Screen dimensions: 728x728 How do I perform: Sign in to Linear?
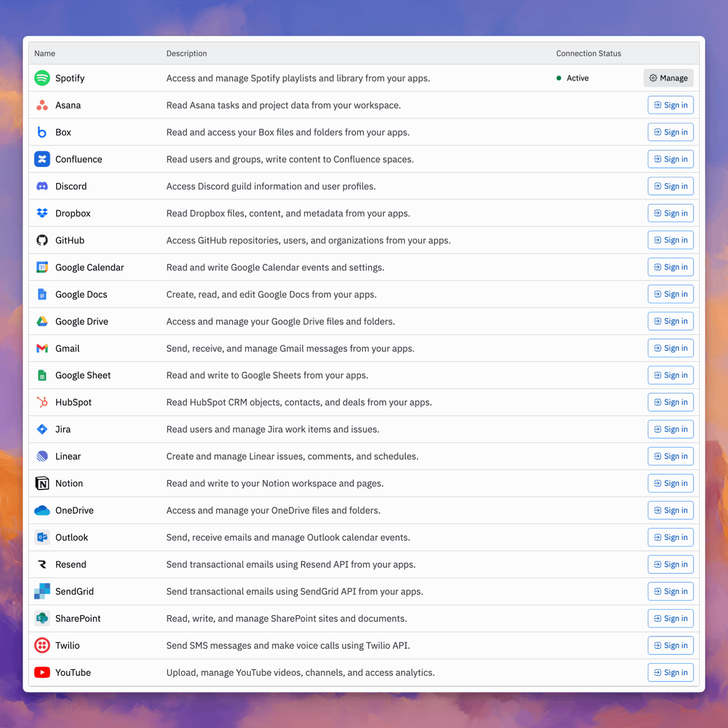point(670,456)
